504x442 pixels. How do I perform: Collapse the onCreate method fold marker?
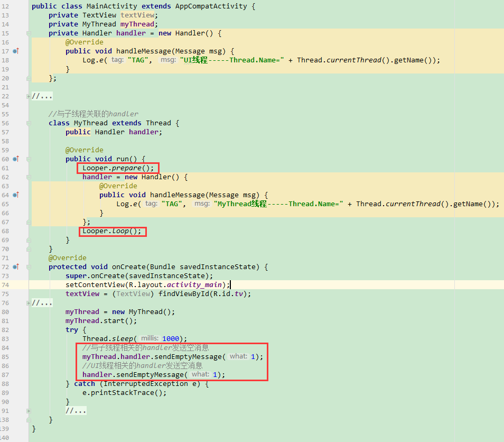click(x=29, y=266)
